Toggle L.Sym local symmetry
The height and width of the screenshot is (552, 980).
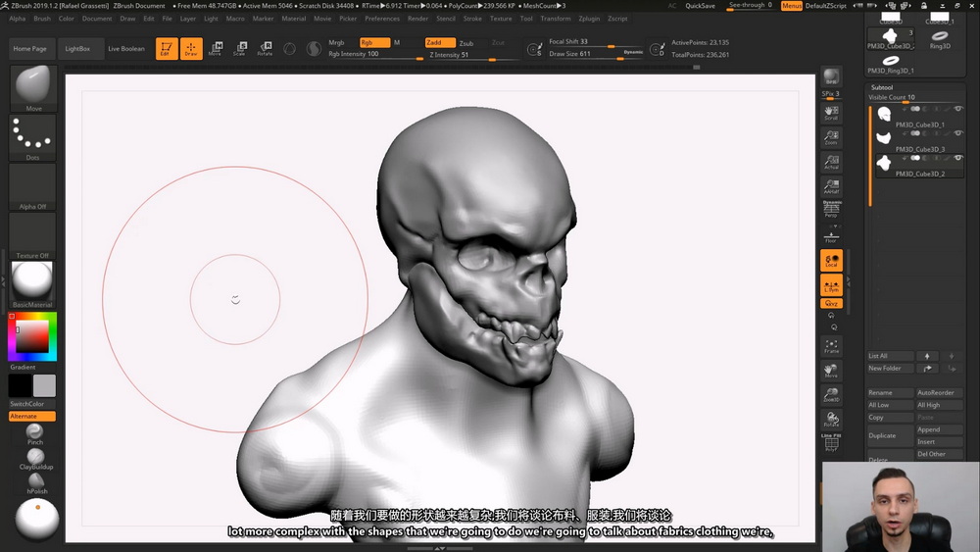tap(831, 285)
